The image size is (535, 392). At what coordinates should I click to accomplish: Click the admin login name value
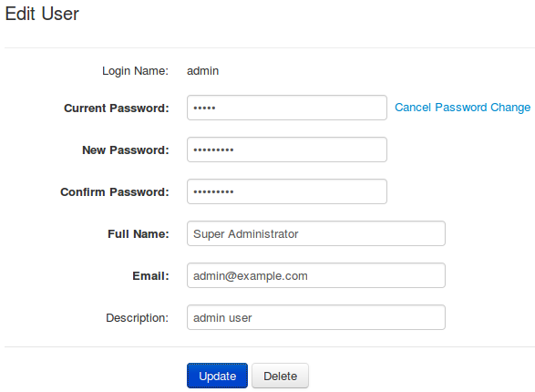coord(202,71)
